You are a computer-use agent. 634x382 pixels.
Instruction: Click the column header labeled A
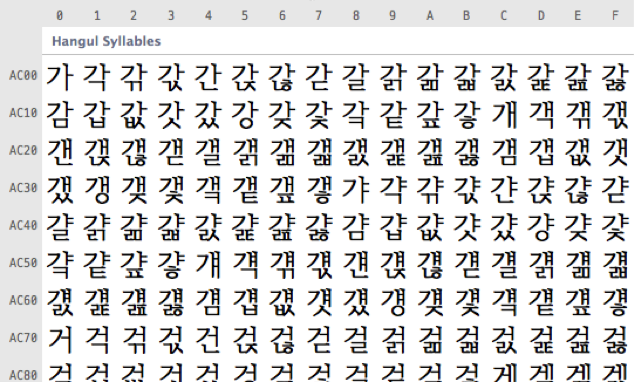[430, 16]
